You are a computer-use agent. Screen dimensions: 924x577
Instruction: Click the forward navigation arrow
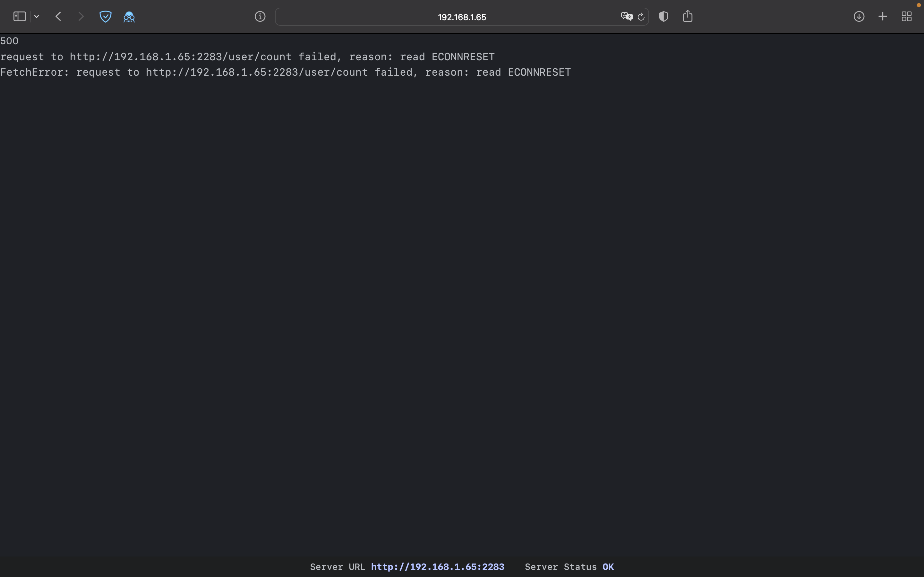pos(81,16)
